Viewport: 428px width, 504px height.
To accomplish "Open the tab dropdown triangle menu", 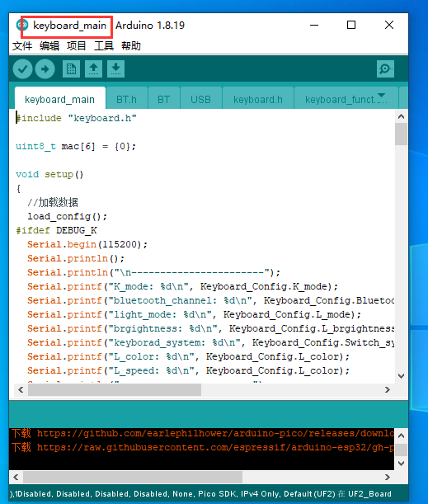I will pos(382,95).
